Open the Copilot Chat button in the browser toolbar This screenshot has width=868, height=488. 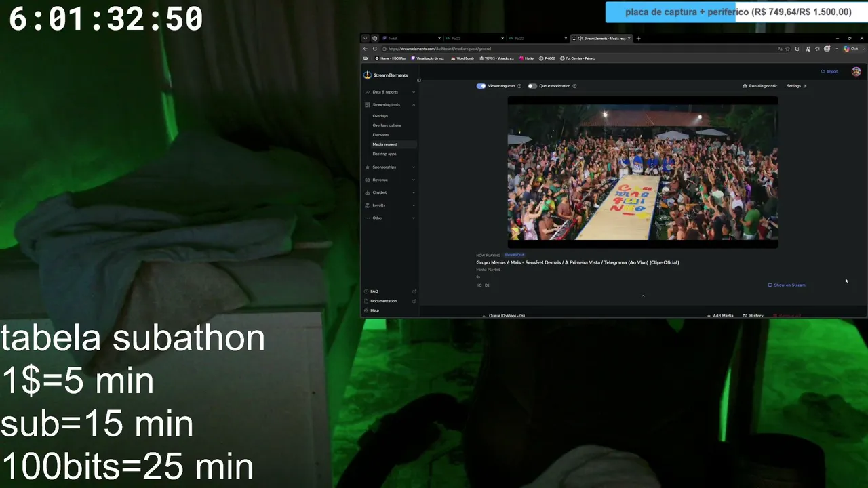(851, 49)
